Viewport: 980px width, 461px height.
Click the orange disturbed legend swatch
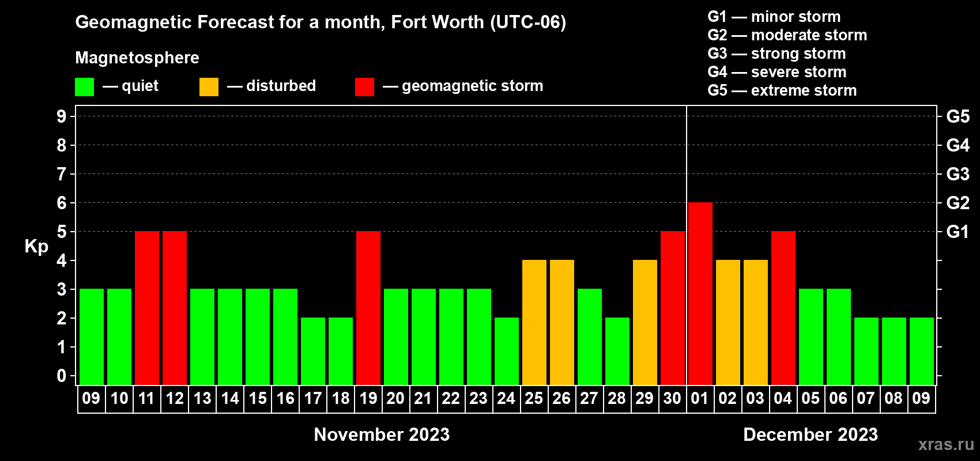[209, 87]
